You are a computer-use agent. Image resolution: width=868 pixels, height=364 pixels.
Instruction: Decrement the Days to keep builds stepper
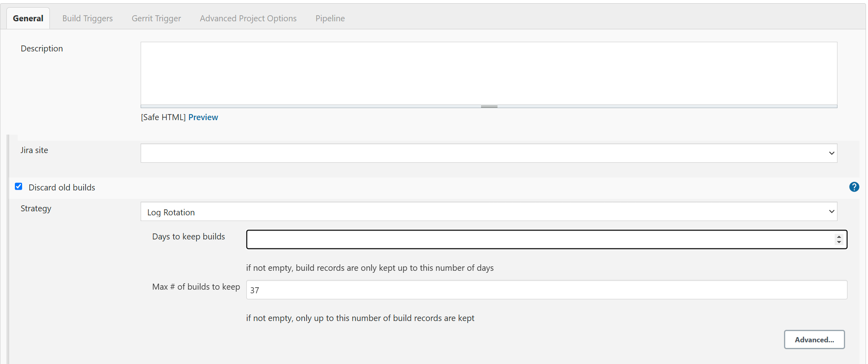coord(839,242)
